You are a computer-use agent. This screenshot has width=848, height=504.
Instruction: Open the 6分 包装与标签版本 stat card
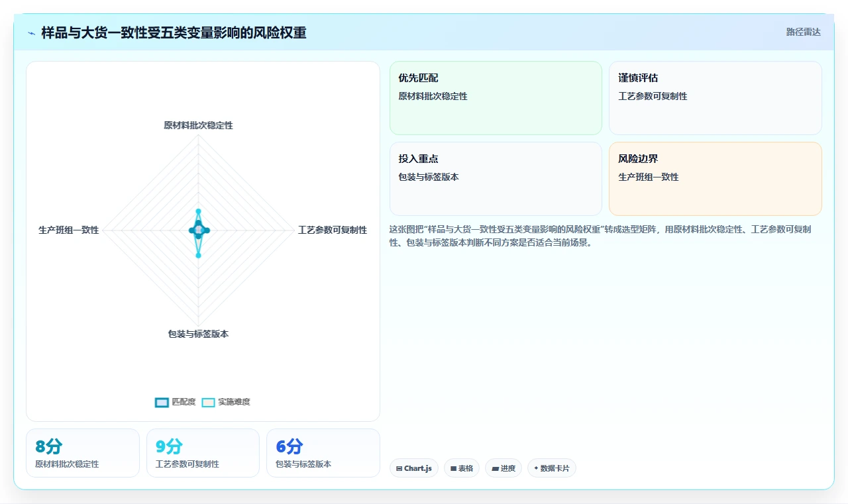coord(323,453)
